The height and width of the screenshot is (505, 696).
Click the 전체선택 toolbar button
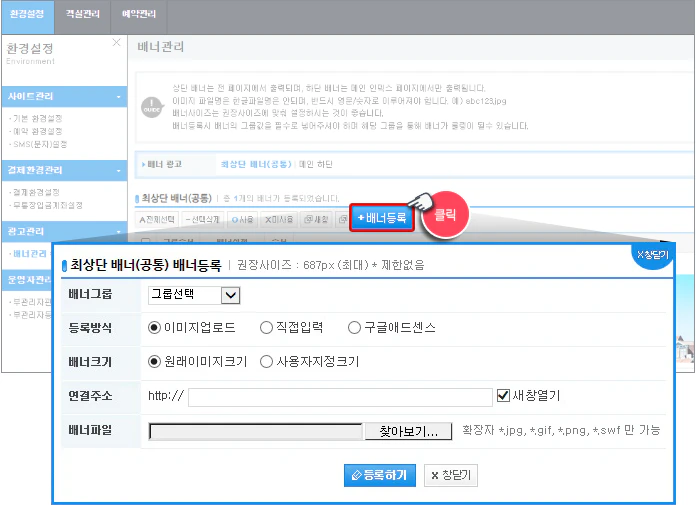pyautogui.click(x=157, y=220)
